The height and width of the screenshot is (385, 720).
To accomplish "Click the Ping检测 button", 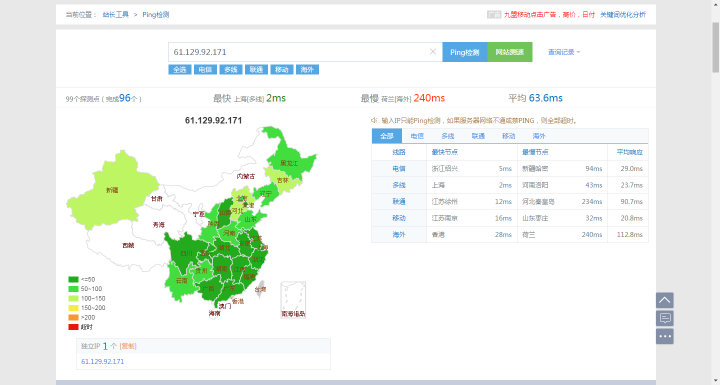I will coord(465,52).
